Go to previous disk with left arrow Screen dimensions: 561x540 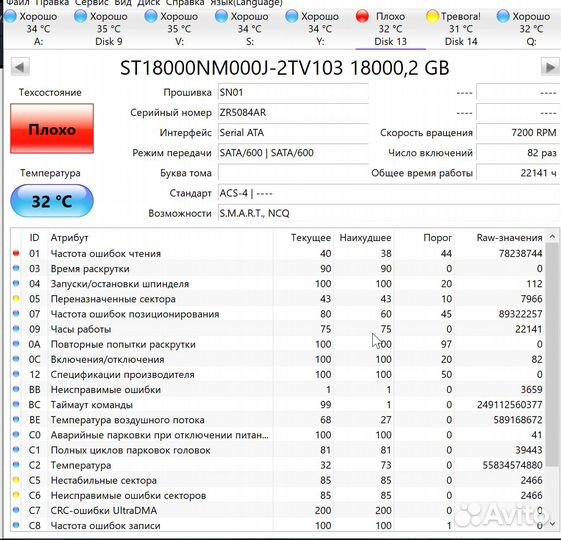(x=20, y=67)
